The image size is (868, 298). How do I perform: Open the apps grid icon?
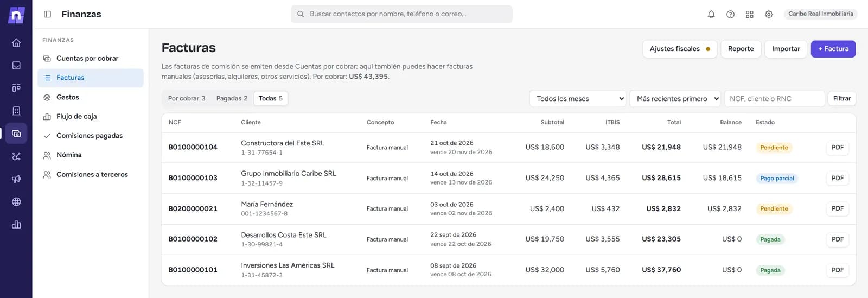pyautogui.click(x=750, y=15)
